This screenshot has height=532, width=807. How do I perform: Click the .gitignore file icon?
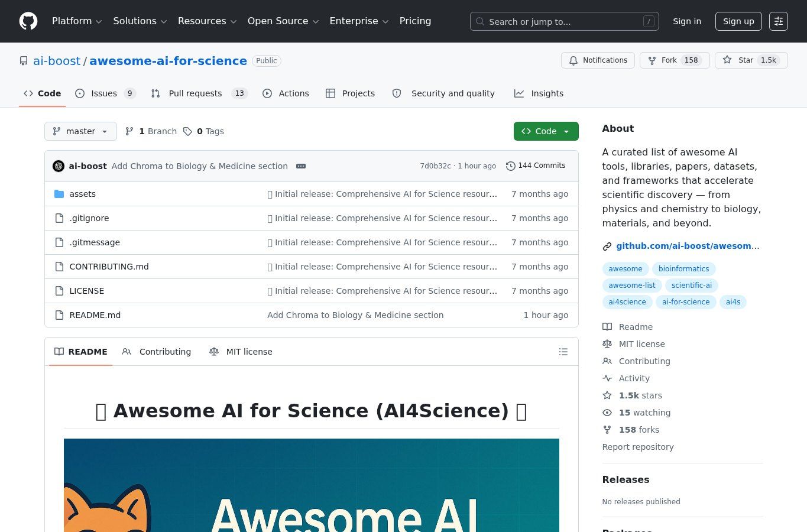click(x=59, y=218)
